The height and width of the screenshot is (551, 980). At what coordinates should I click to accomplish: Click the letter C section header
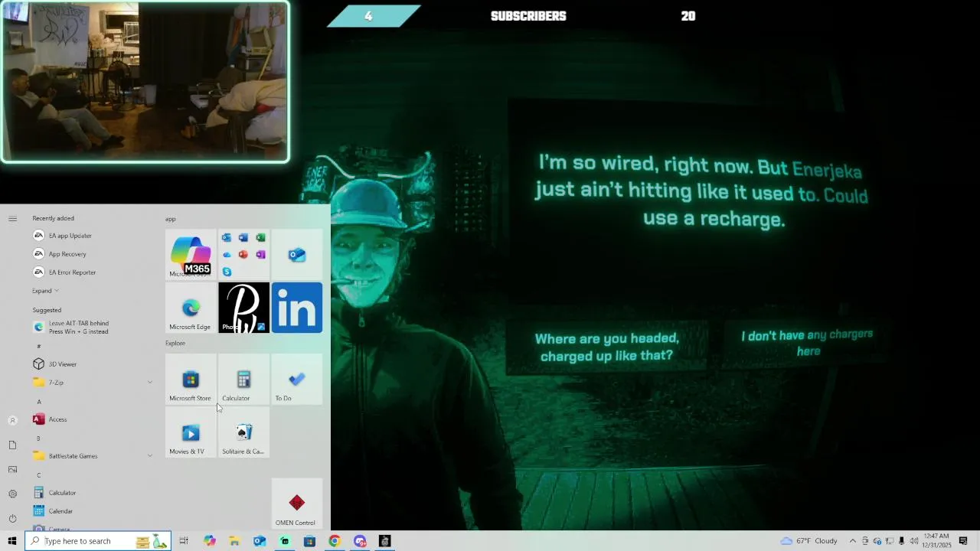[39, 475]
